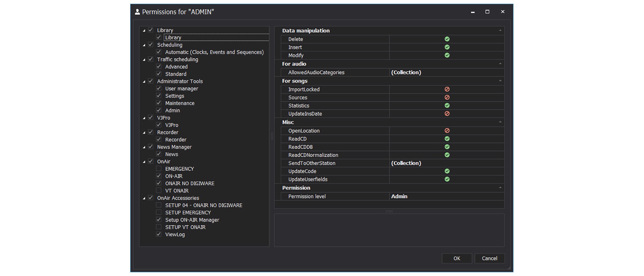Collapse the Administrator Tools tree node
The height and width of the screenshot is (276, 644).
pos(144,81)
